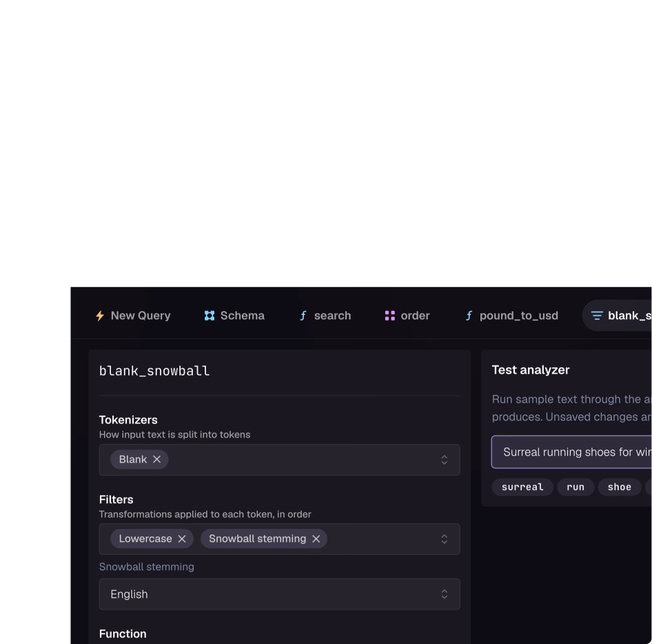Click the function icon beside search
This screenshot has height=644, width=652.
[x=303, y=316]
